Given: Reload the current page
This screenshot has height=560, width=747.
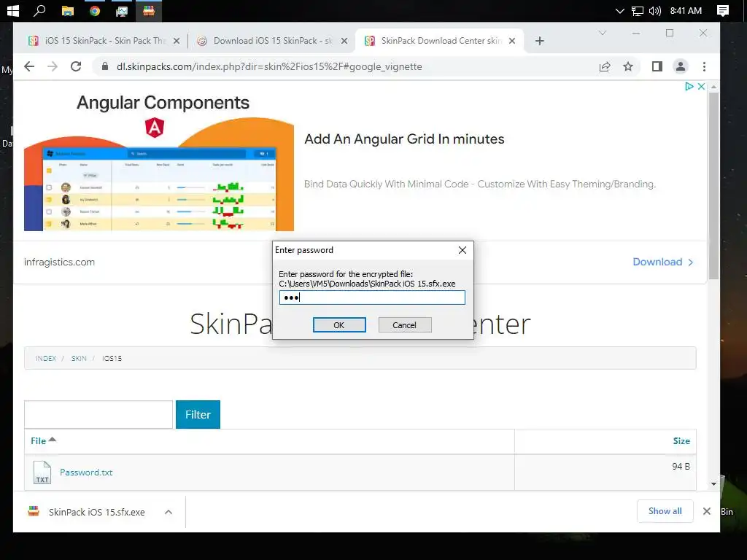Looking at the screenshot, I should (76, 66).
